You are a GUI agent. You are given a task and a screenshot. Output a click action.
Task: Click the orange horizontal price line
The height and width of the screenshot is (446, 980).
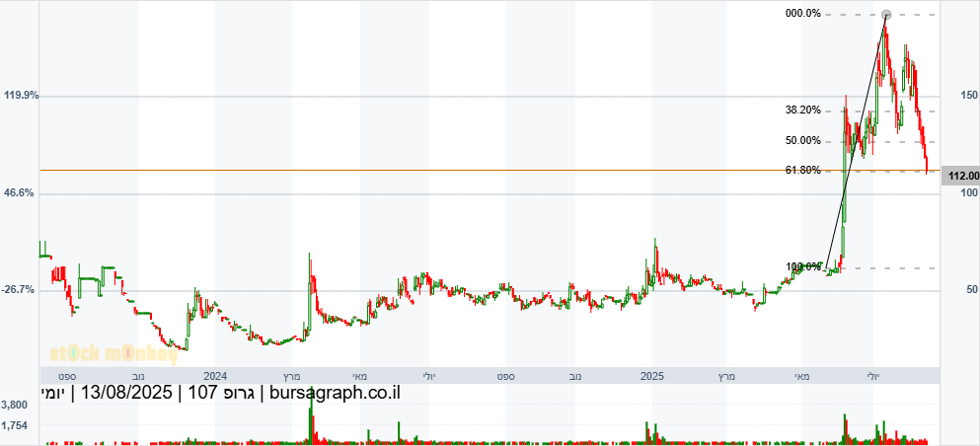pyautogui.click(x=395, y=170)
